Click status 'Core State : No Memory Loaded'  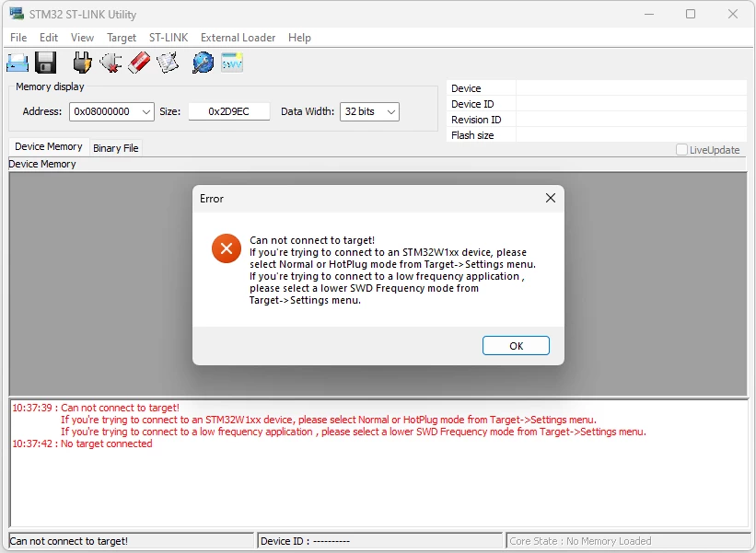tap(580, 541)
